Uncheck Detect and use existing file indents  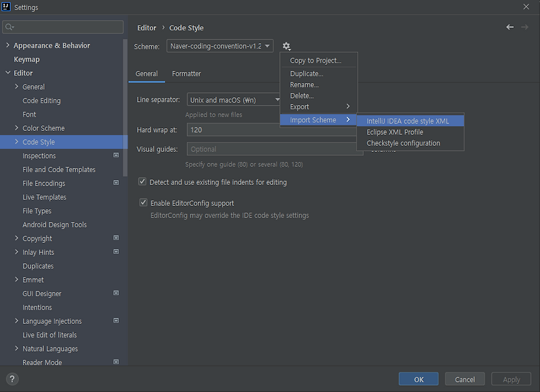click(x=142, y=181)
